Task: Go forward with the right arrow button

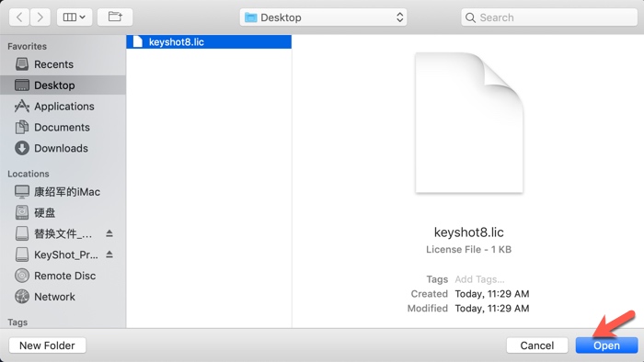Action: click(40, 17)
